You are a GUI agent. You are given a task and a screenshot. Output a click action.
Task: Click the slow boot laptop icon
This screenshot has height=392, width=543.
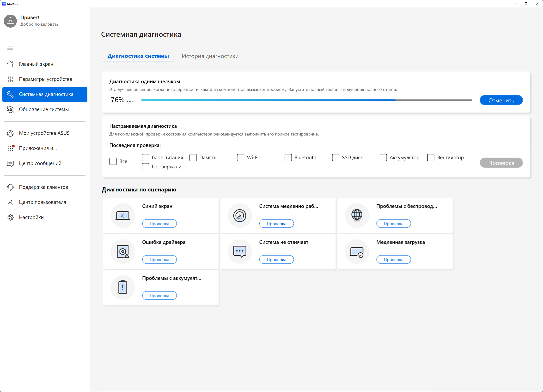[x=357, y=251]
